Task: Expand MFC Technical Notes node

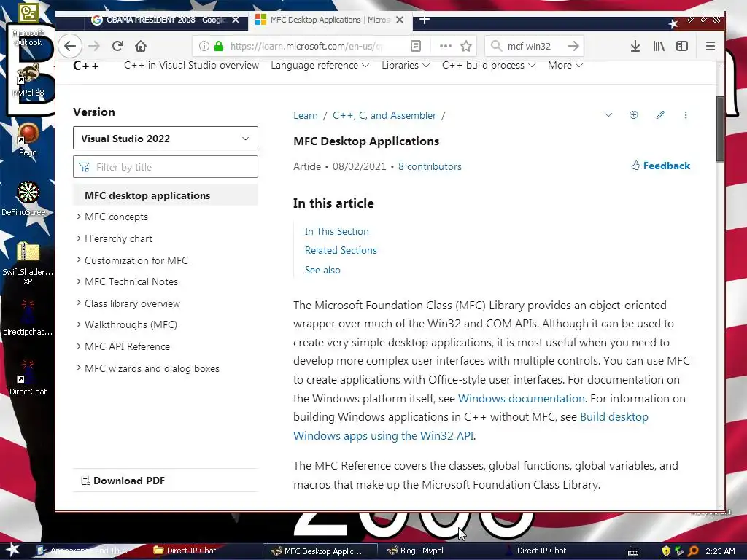Action: (x=79, y=281)
